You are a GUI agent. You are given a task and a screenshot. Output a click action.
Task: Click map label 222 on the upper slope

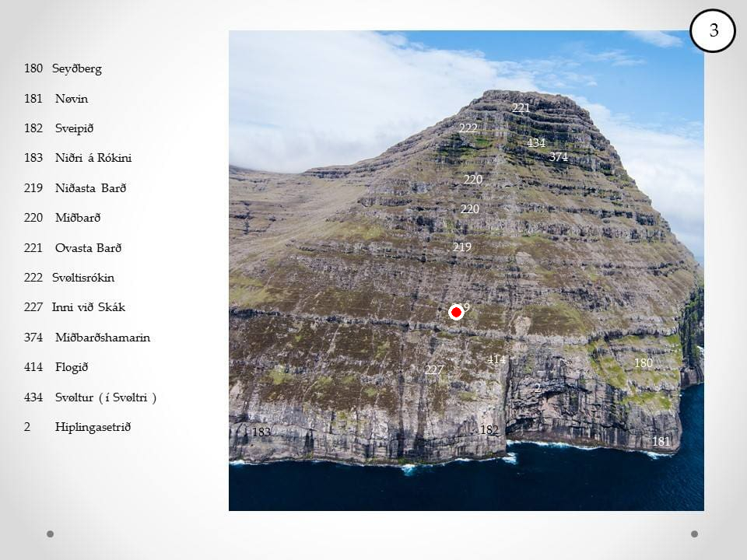(x=468, y=128)
